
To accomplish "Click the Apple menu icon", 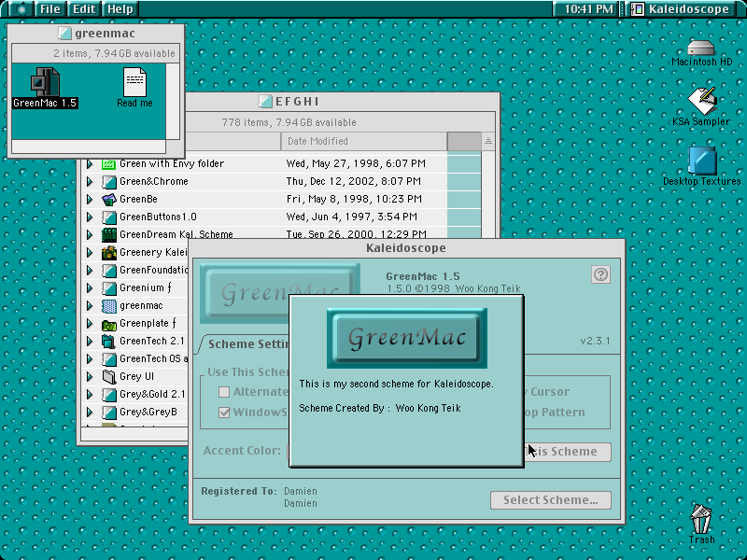I will pyautogui.click(x=21, y=9).
